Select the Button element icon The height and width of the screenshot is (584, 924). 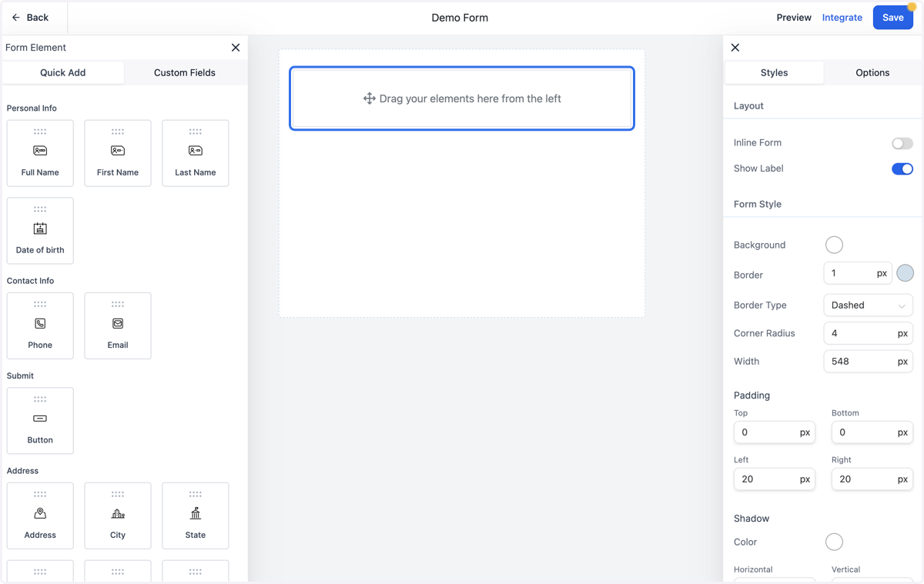pyautogui.click(x=40, y=419)
